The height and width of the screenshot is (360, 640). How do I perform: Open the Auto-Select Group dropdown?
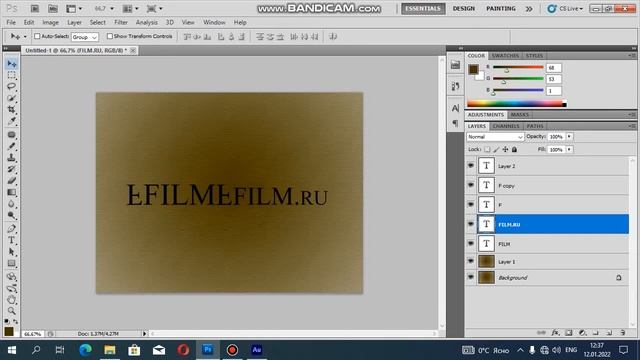[x=85, y=37]
